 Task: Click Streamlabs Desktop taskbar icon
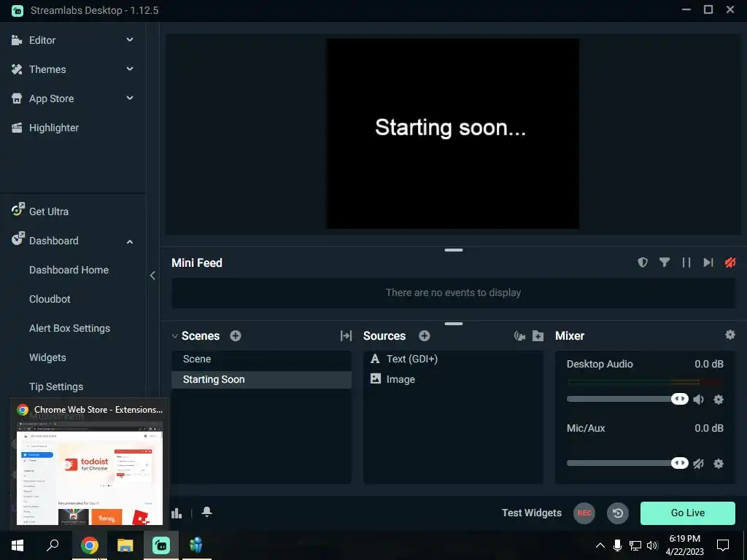click(x=161, y=545)
